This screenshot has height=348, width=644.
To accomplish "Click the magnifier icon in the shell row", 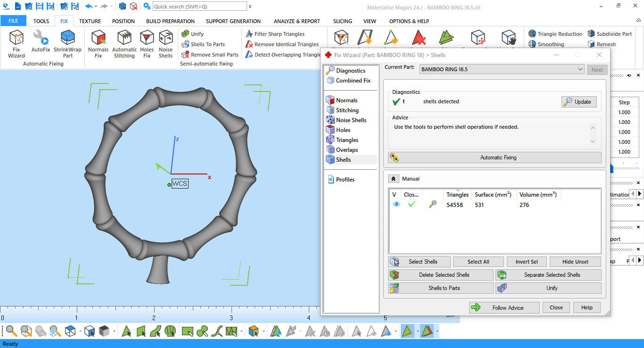I will pyautogui.click(x=432, y=204).
